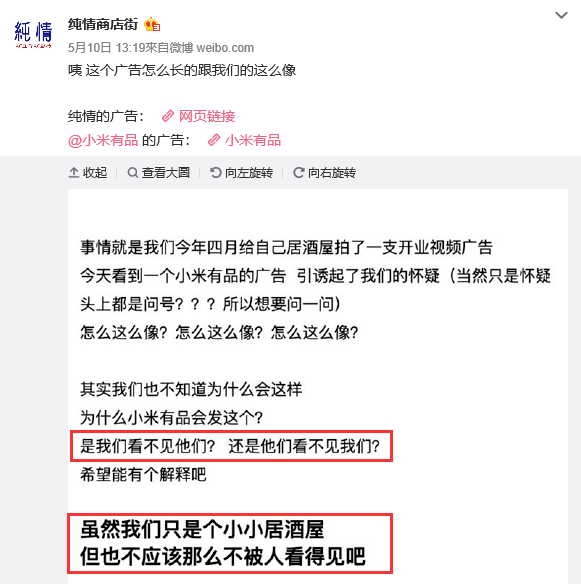Click the magnifier icon for 查看大图

(x=132, y=172)
